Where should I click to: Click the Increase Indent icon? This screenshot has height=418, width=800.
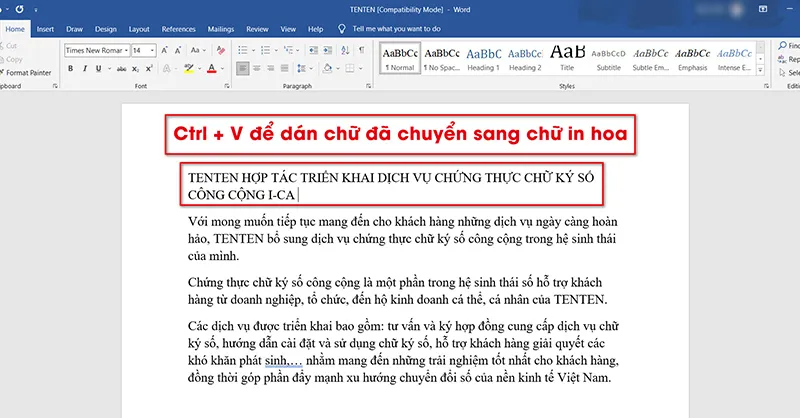pyautogui.click(x=328, y=50)
